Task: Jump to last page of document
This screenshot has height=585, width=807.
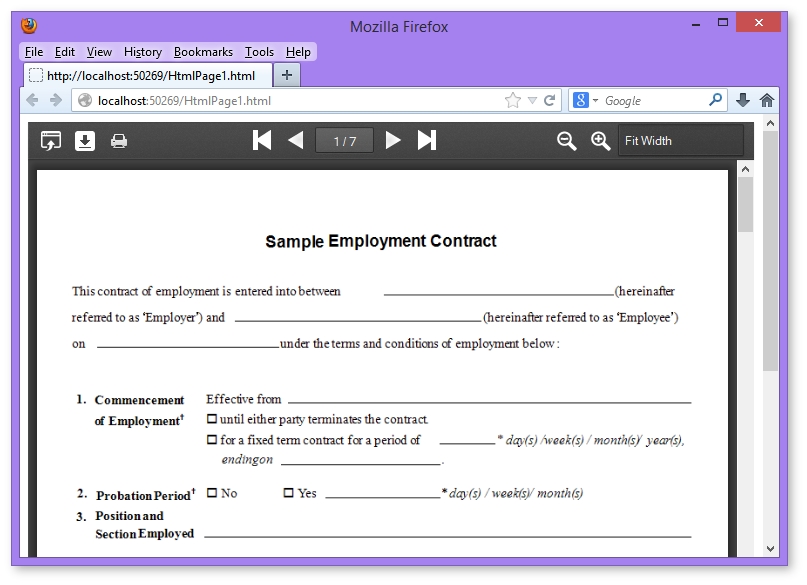Action: coord(427,140)
